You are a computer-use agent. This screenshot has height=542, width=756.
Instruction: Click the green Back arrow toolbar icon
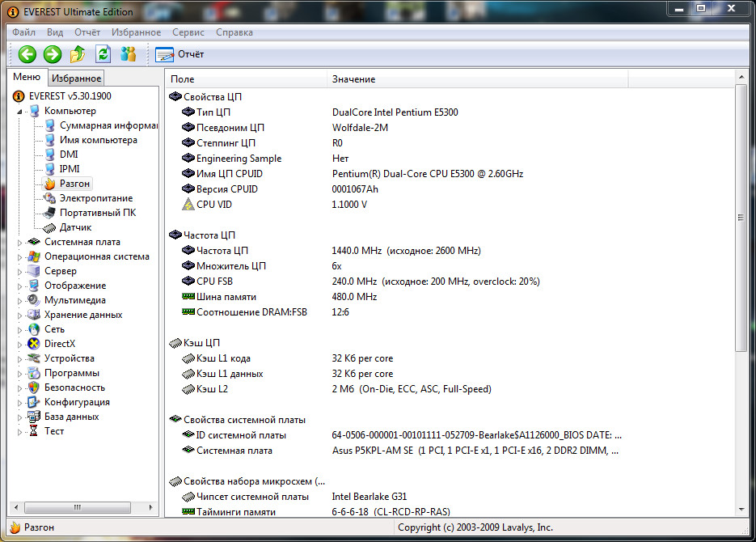[27, 54]
